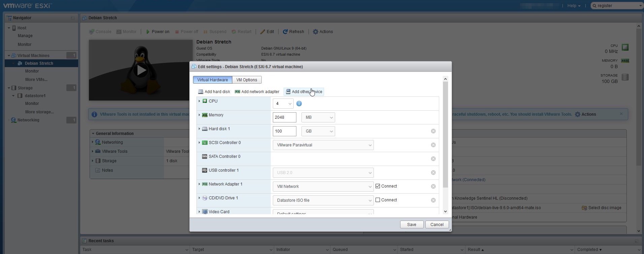This screenshot has width=644, height=254.
Task: Expand the Hard disk 1 row
Action: (x=199, y=129)
